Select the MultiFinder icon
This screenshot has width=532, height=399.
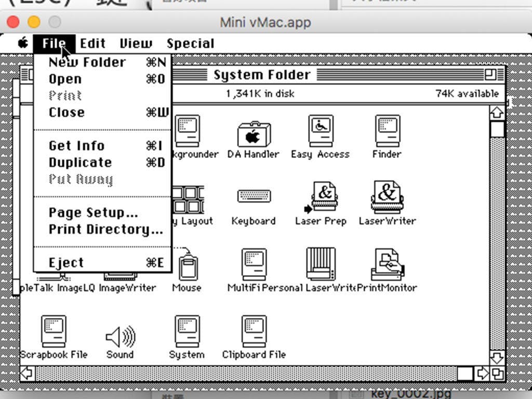click(x=254, y=264)
